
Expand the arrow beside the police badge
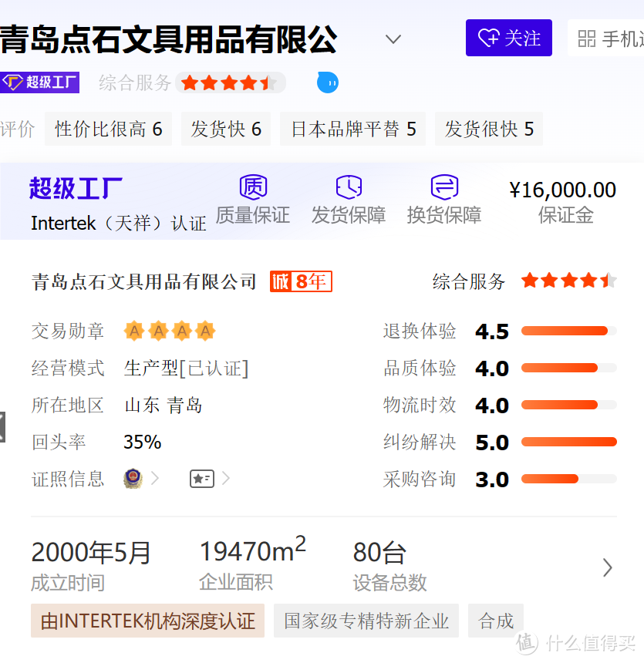click(x=155, y=479)
